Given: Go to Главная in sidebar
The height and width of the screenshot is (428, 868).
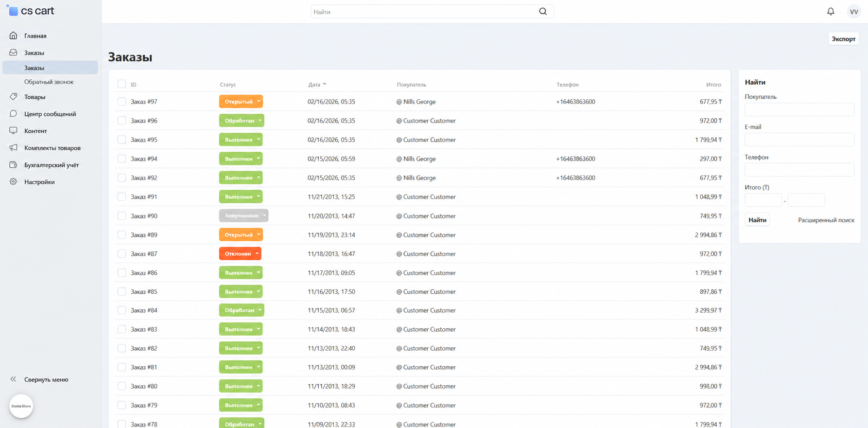Looking at the screenshot, I should pyautogui.click(x=35, y=36).
